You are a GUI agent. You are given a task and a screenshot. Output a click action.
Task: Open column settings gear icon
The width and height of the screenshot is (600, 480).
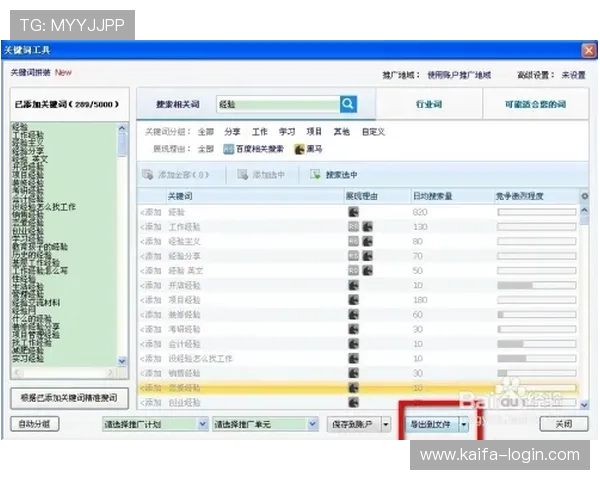[585, 196]
